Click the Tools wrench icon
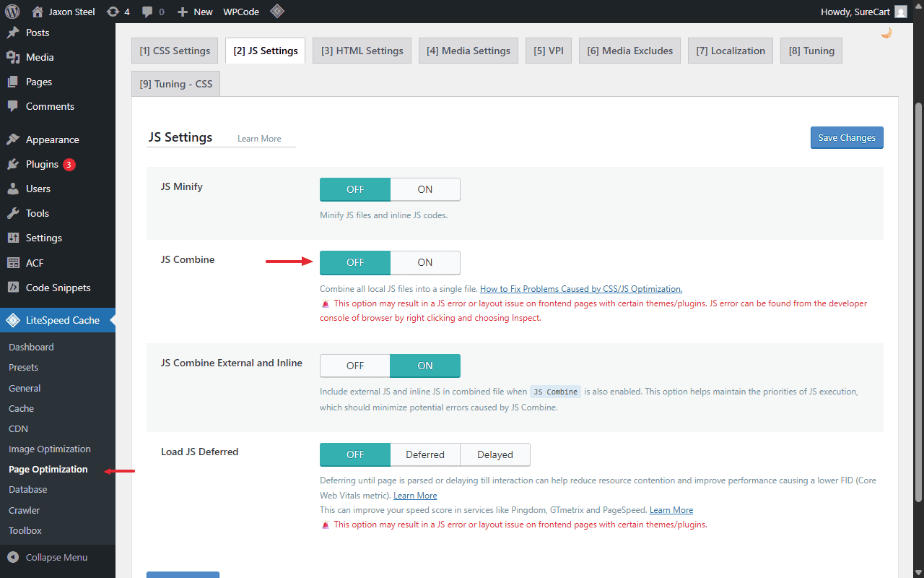This screenshot has height=578, width=924. (x=13, y=213)
